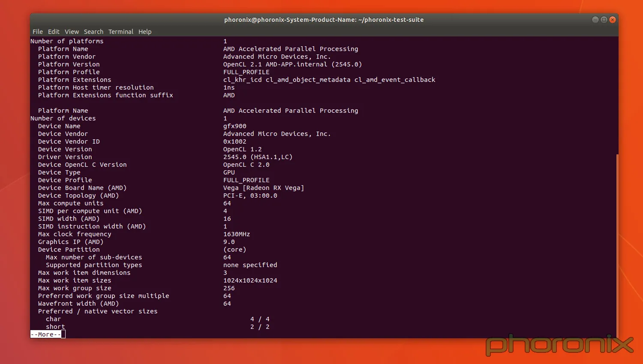This screenshot has width=643, height=364.
Task: Close the terminal window
Action: pos(613,20)
